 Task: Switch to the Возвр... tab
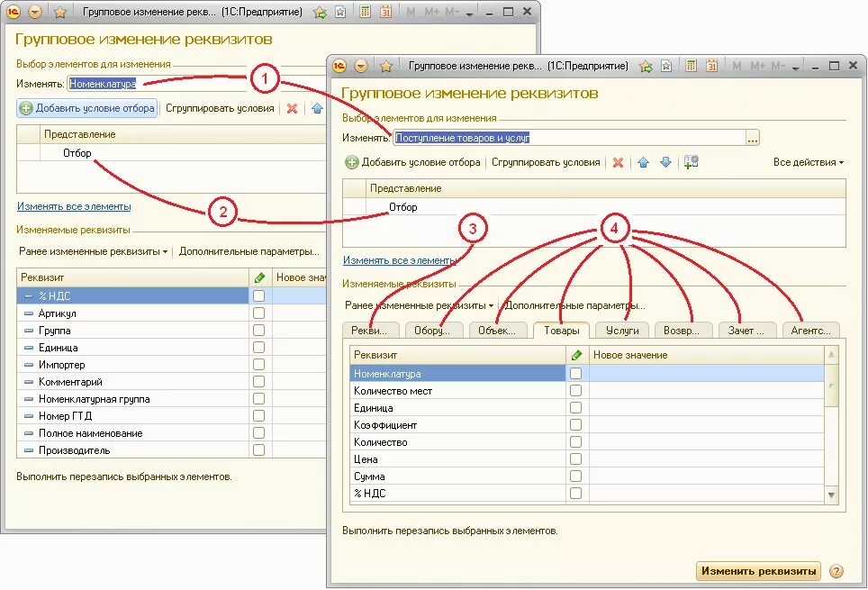tap(683, 331)
